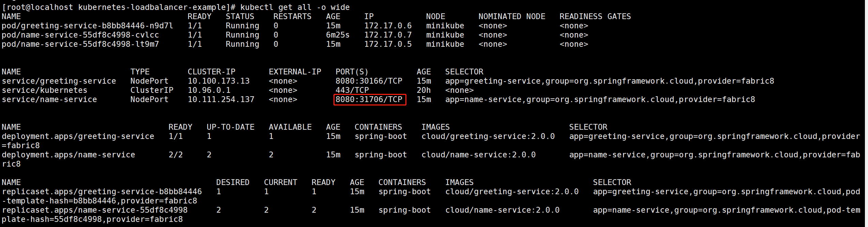Click port value 443/TCP
The image size is (868, 227).
click(352, 90)
